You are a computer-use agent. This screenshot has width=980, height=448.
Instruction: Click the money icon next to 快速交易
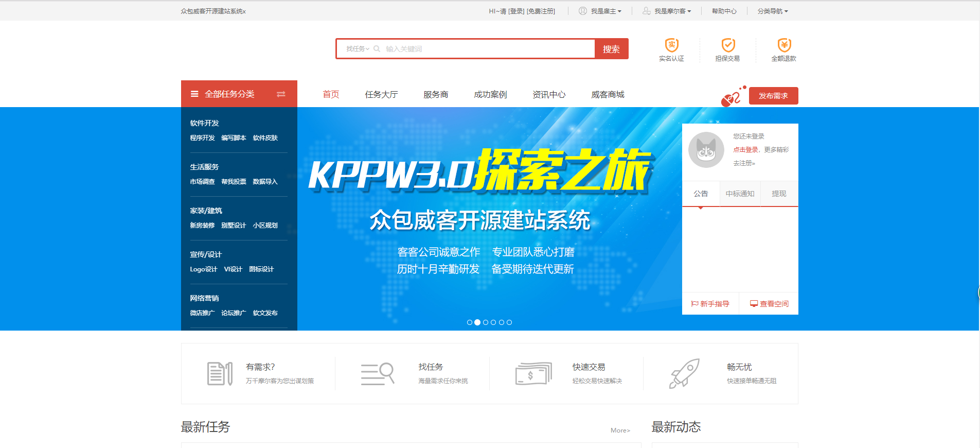533,373
